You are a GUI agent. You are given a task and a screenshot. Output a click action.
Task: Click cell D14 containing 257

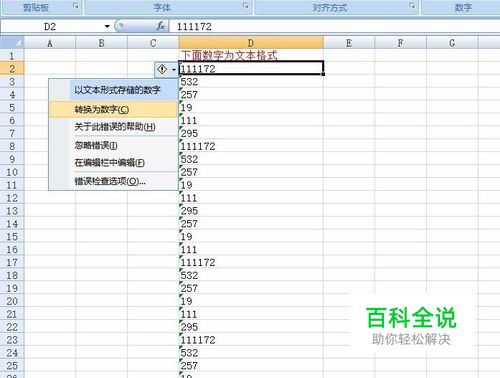pyautogui.click(x=251, y=224)
